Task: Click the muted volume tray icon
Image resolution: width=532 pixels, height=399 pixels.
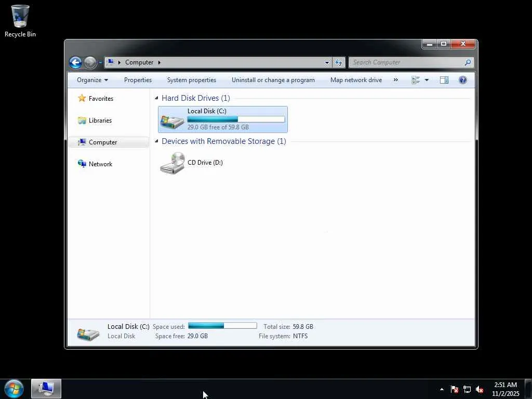Action: coord(480,389)
